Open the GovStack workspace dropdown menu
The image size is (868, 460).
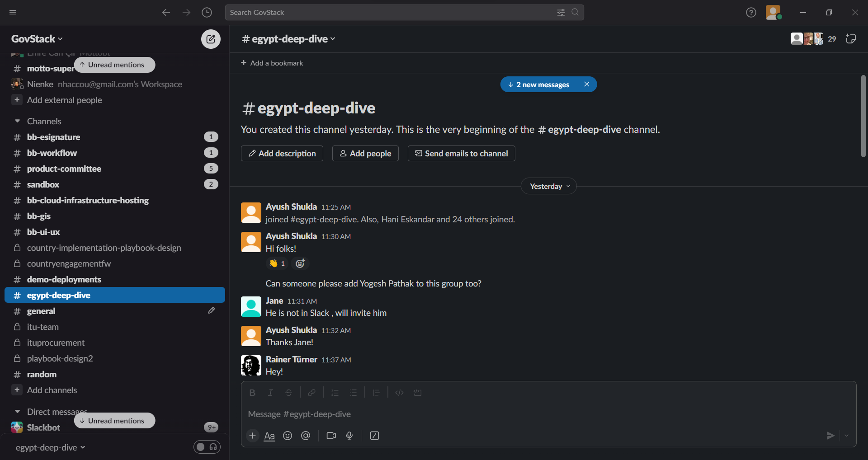(x=37, y=39)
